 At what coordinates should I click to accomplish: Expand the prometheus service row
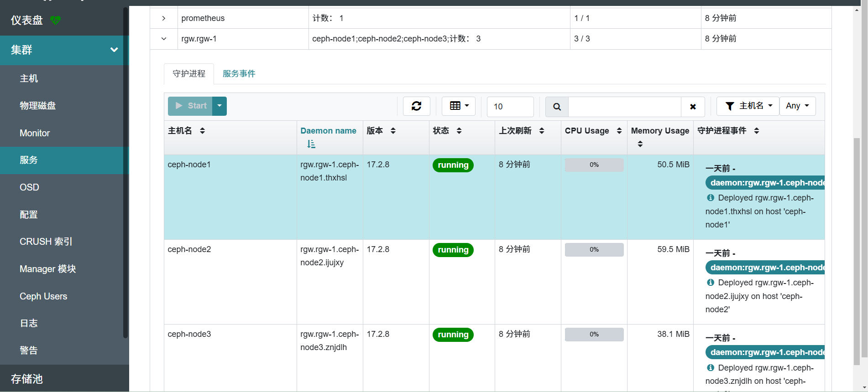click(163, 18)
